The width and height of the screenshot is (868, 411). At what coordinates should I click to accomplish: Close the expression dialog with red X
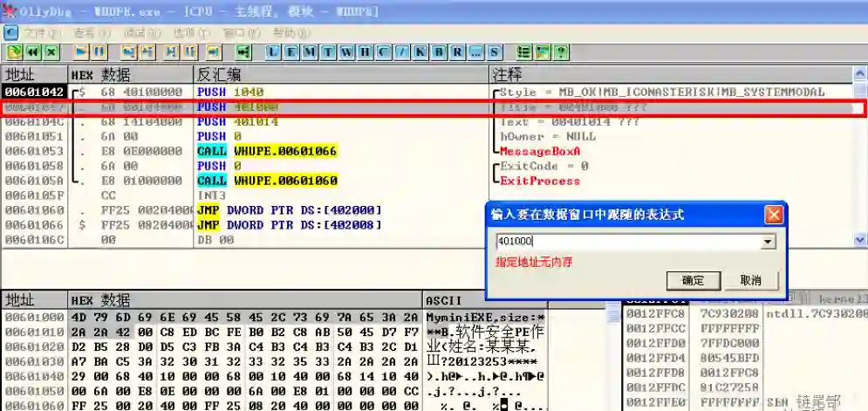773,215
